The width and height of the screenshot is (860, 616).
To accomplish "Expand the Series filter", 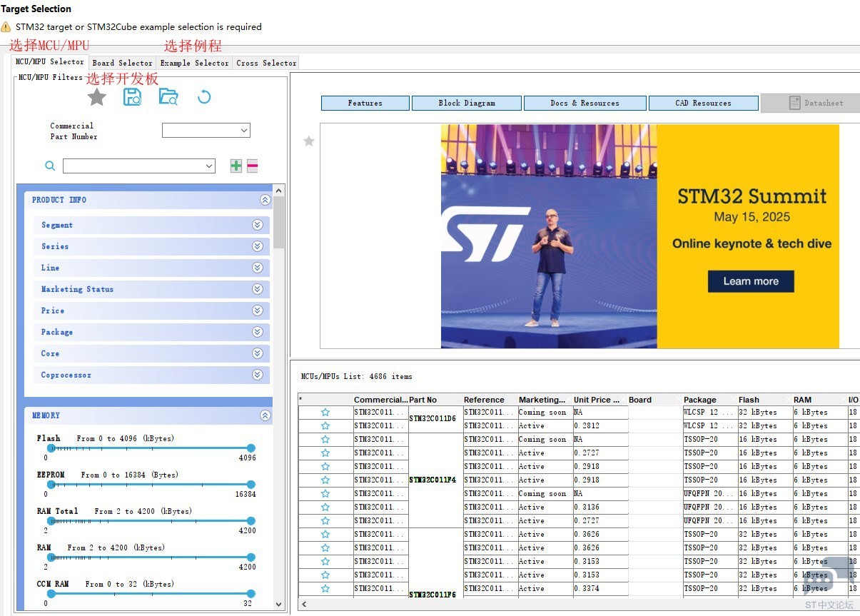I will pos(258,246).
